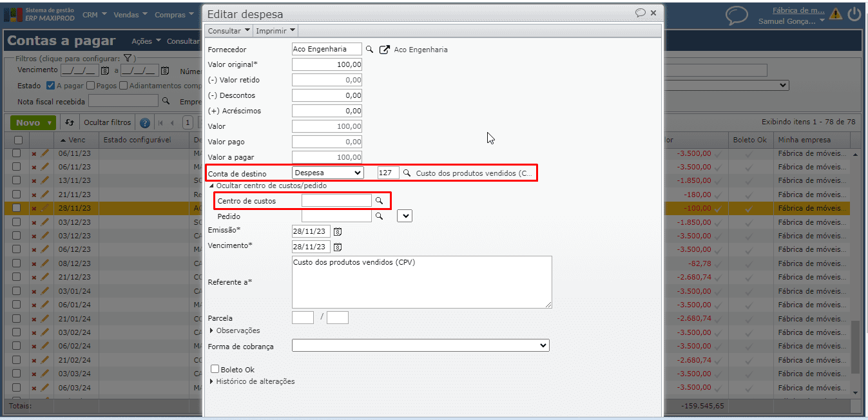The width and height of the screenshot is (868, 420).
Task: Collapse Ocultar centro de custos/pedido section
Action: point(267,186)
